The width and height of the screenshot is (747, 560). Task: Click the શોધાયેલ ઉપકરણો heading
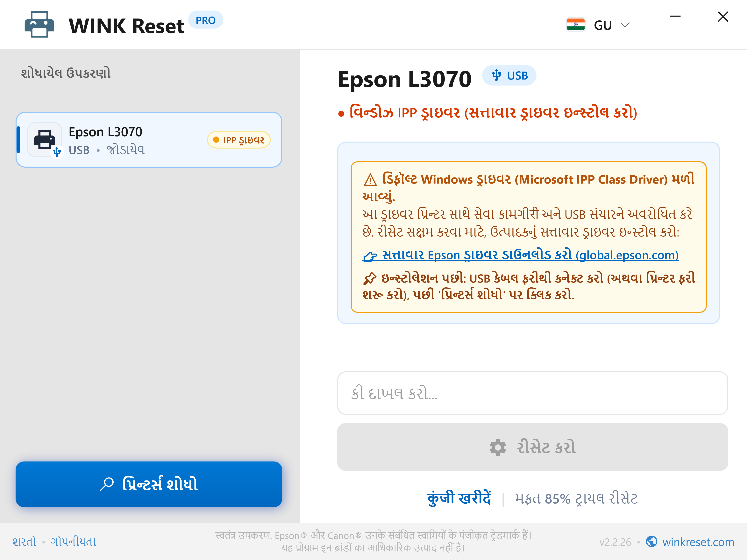pos(66,73)
